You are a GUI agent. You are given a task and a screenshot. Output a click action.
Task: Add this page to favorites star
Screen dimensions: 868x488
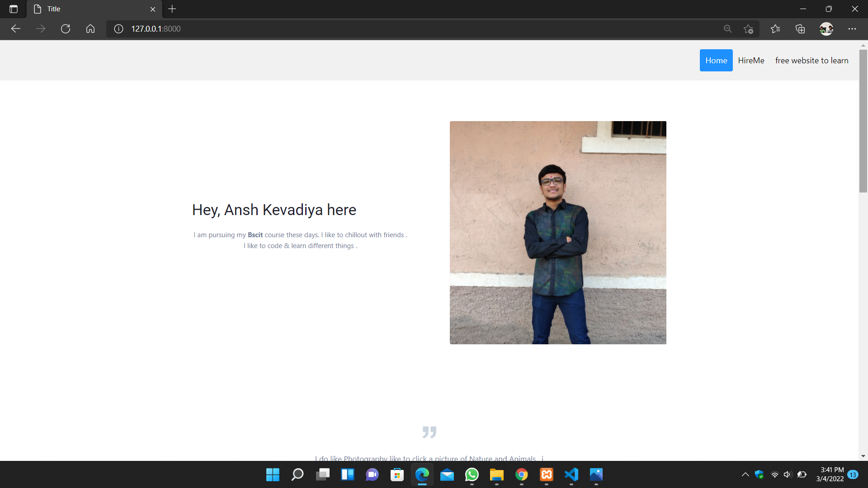(x=748, y=29)
